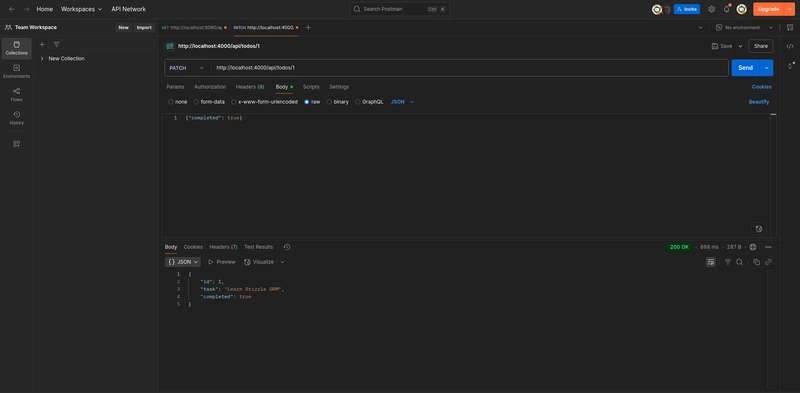Click the environment quick look icon
Viewport: 800px width, 393px height.
coord(790,28)
